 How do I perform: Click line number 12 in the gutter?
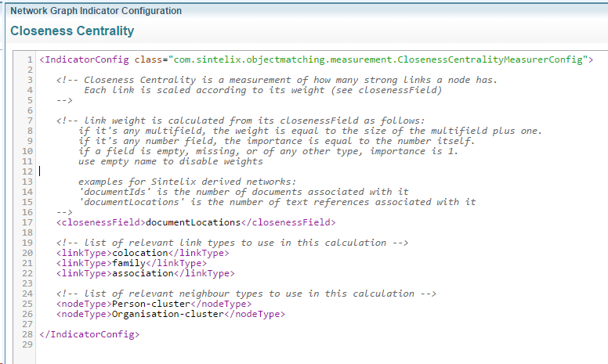point(27,171)
